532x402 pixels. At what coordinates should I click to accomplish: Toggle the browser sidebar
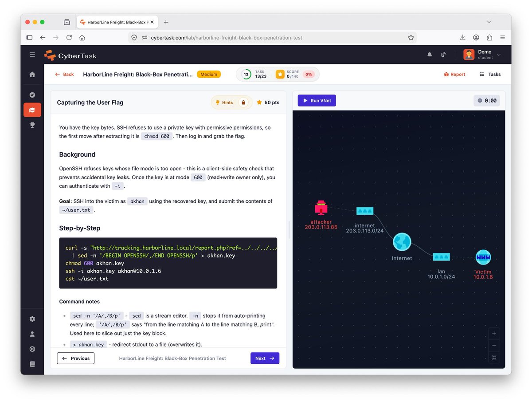click(x=29, y=38)
